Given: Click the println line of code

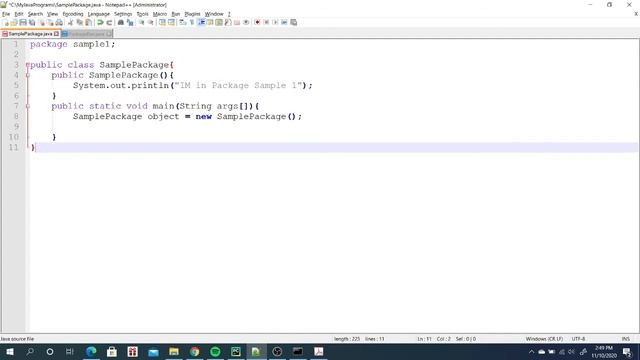Looking at the screenshot, I should [x=193, y=85].
